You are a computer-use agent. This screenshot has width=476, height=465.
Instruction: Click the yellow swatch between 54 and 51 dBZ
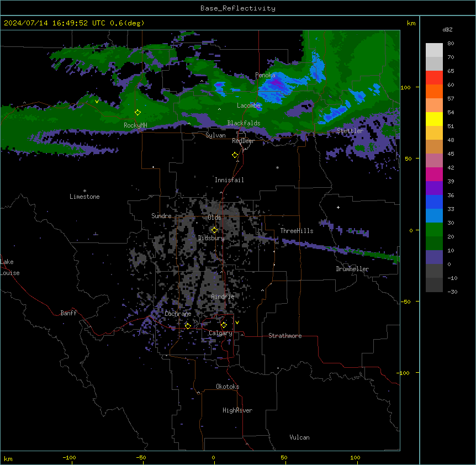point(434,119)
